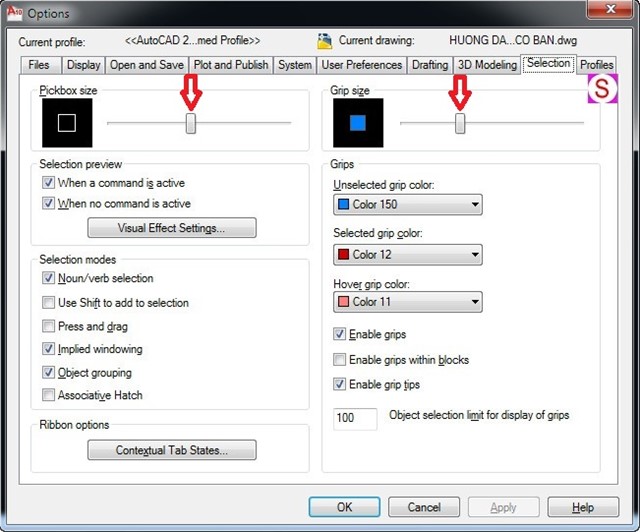Click the current drawing file icon
The height and width of the screenshot is (532, 640).
[x=324, y=41]
